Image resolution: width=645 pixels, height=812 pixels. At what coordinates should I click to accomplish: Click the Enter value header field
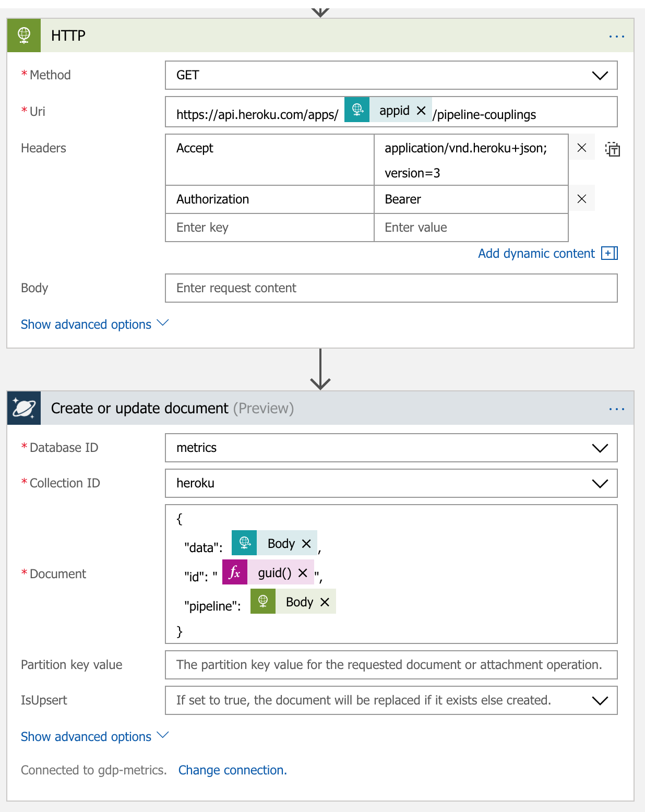coord(471,228)
